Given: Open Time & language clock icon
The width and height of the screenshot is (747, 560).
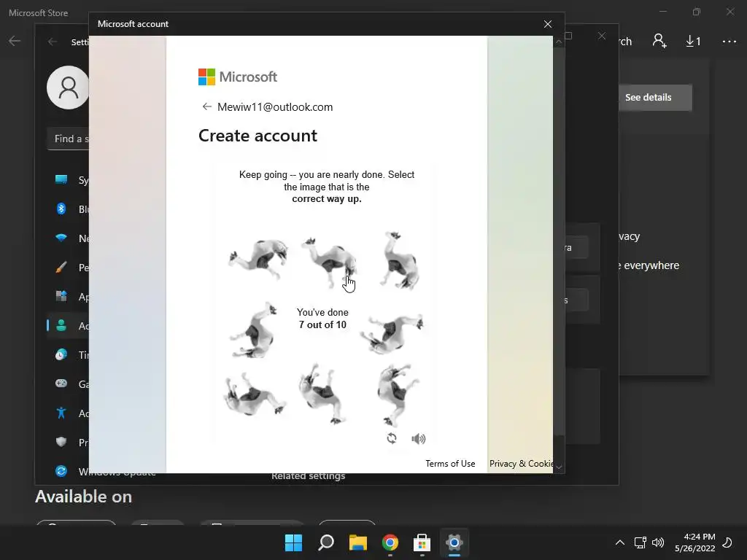Looking at the screenshot, I should (61, 354).
